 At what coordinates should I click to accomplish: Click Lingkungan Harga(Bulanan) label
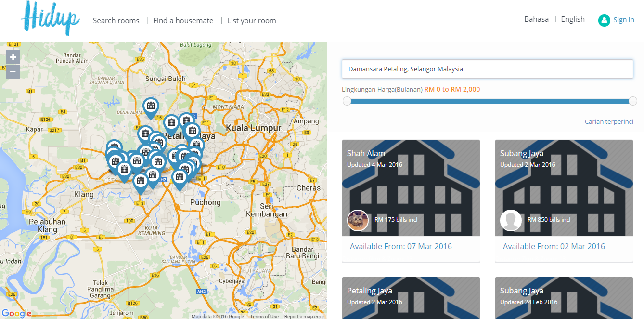(382, 89)
